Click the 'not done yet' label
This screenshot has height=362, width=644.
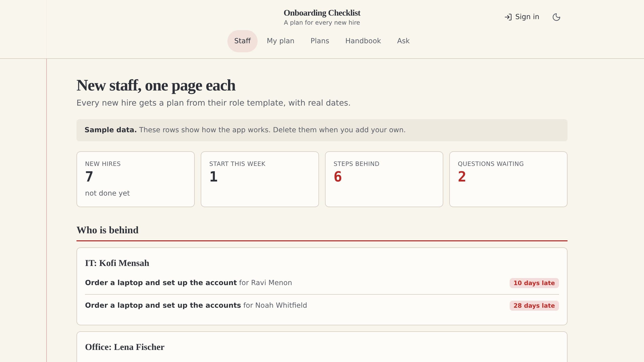tap(107, 193)
